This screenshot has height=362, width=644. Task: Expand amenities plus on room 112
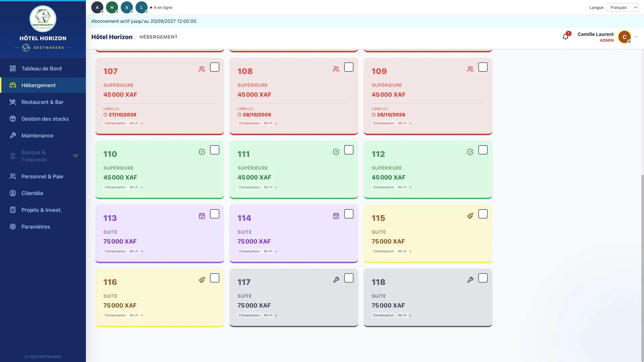click(410, 187)
